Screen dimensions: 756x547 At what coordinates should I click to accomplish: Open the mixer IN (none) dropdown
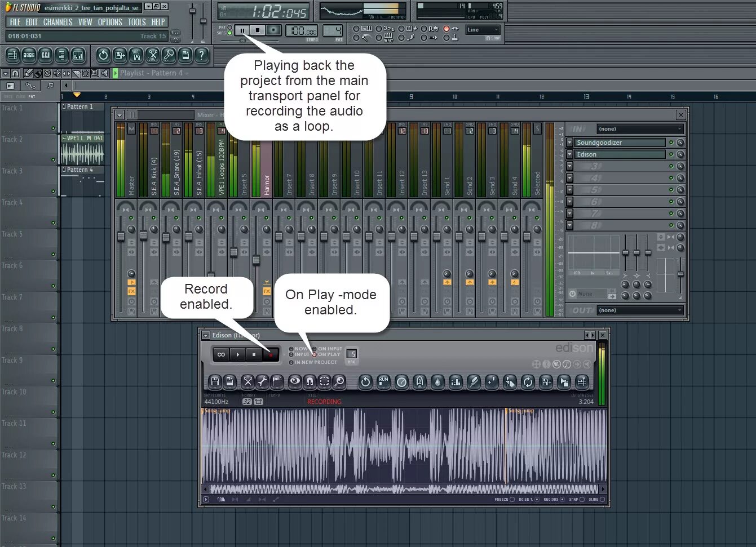[640, 129]
